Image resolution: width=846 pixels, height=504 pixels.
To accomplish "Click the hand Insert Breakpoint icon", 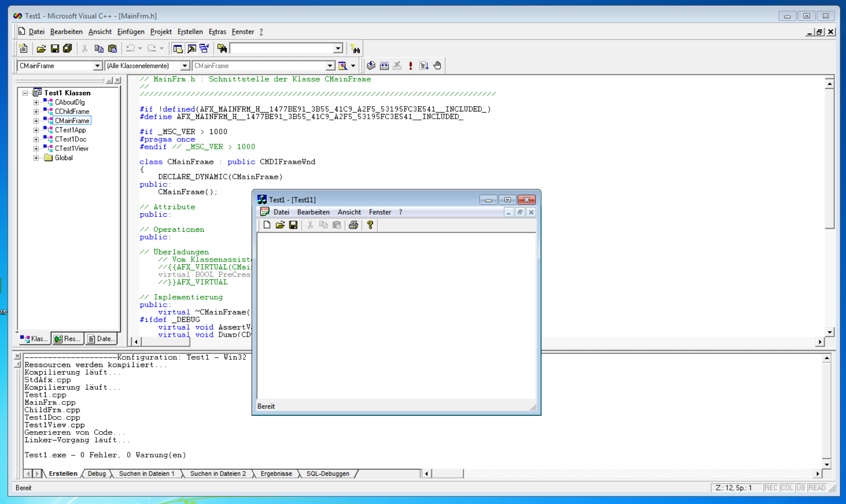I will 438,66.
